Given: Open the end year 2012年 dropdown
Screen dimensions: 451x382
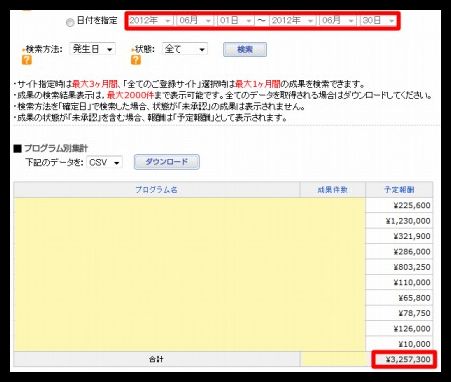Looking at the screenshot, I should click(293, 21).
